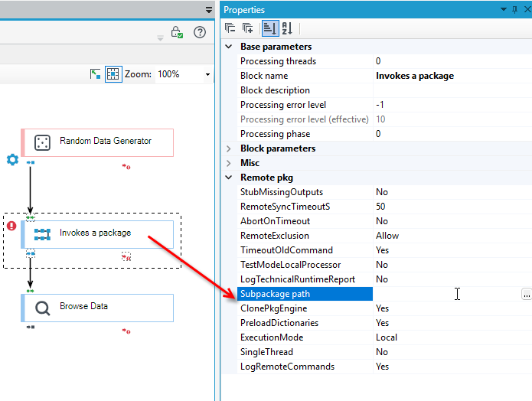
Task: Select the Random Data Generator block
Action: 97,142
